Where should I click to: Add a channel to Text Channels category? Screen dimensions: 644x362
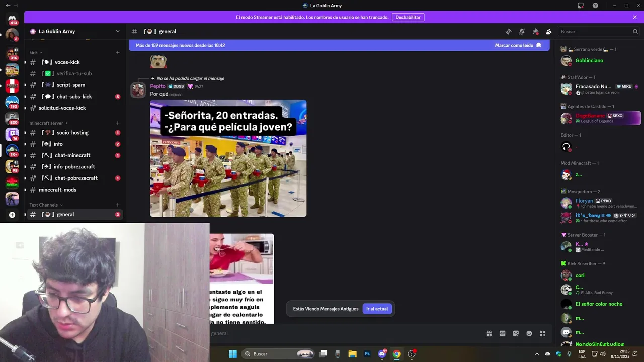coord(118,205)
